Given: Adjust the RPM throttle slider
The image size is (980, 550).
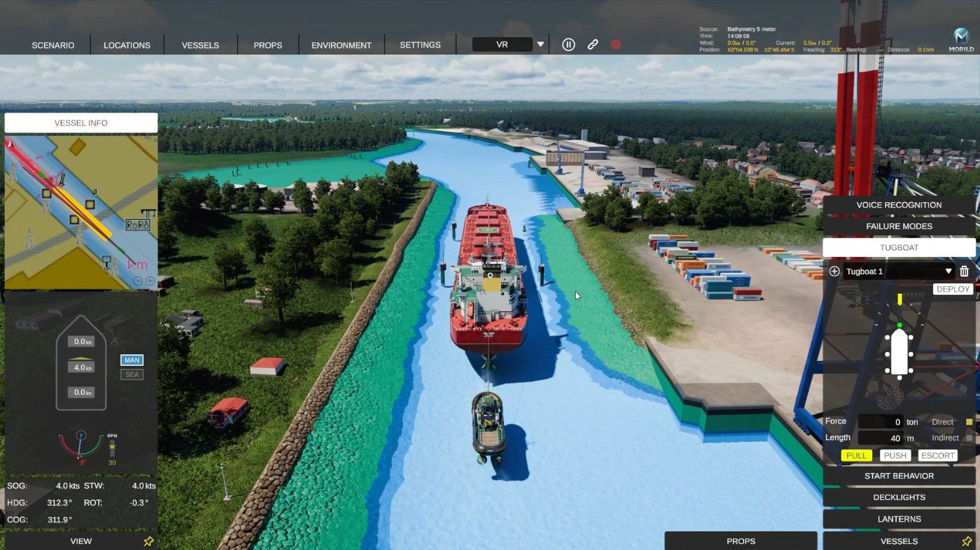Looking at the screenshot, I should click(112, 448).
